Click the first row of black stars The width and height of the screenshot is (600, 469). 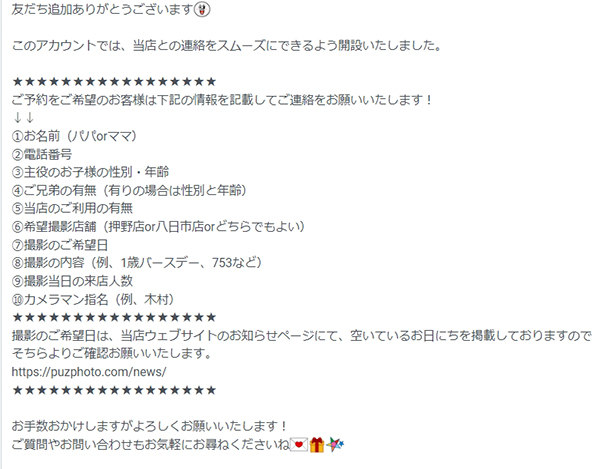114,81
